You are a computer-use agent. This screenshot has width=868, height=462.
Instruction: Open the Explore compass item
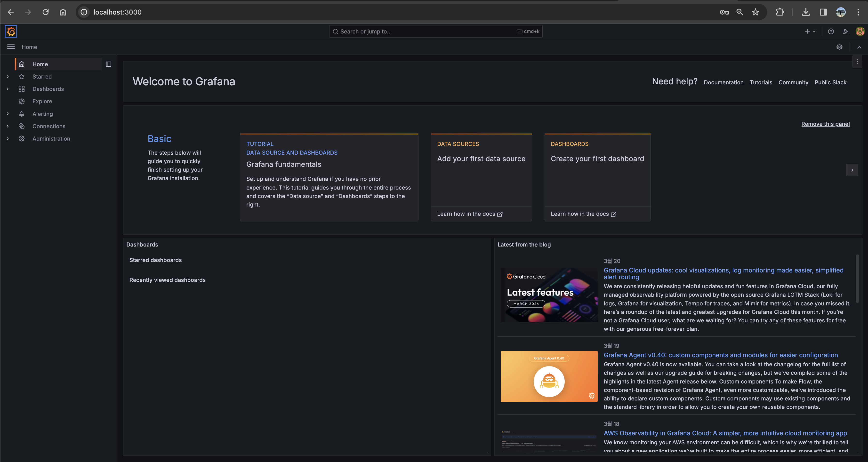click(42, 101)
